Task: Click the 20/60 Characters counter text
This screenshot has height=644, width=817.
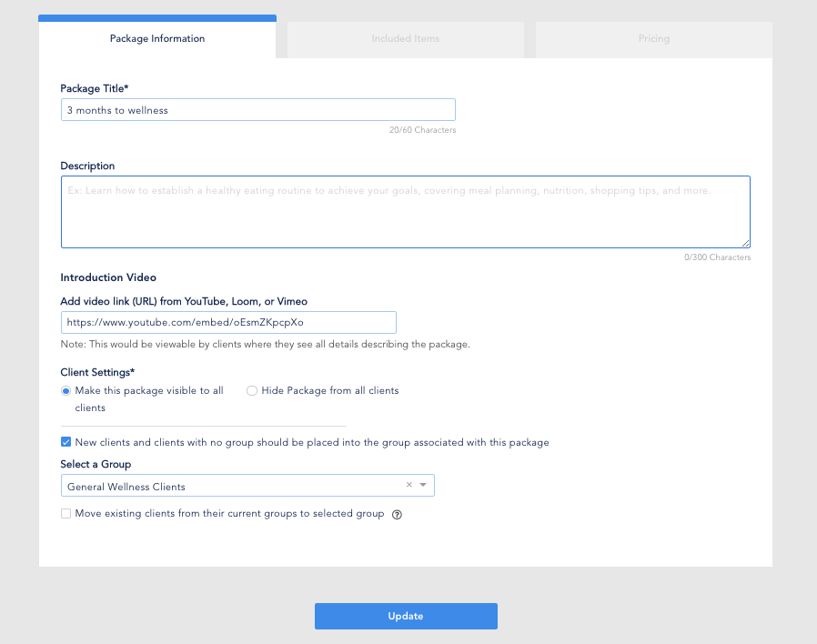Action: [x=422, y=130]
